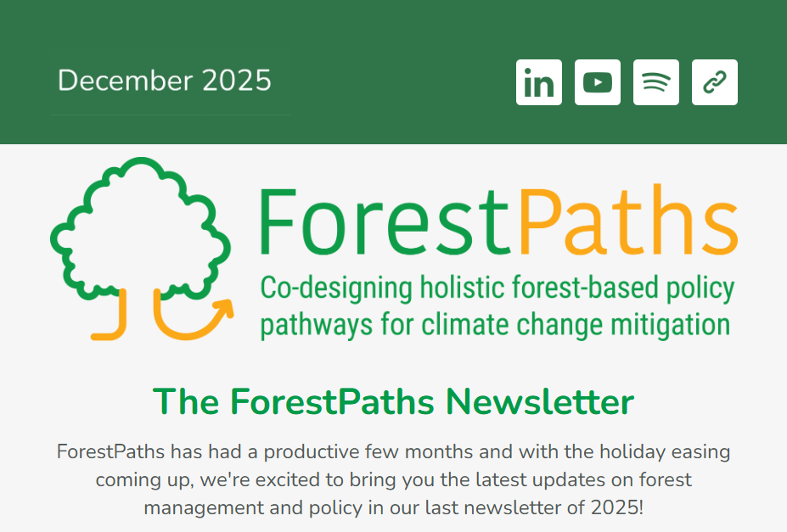Click the chain link website icon
This screenshot has height=532, width=787.
click(714, 82)
